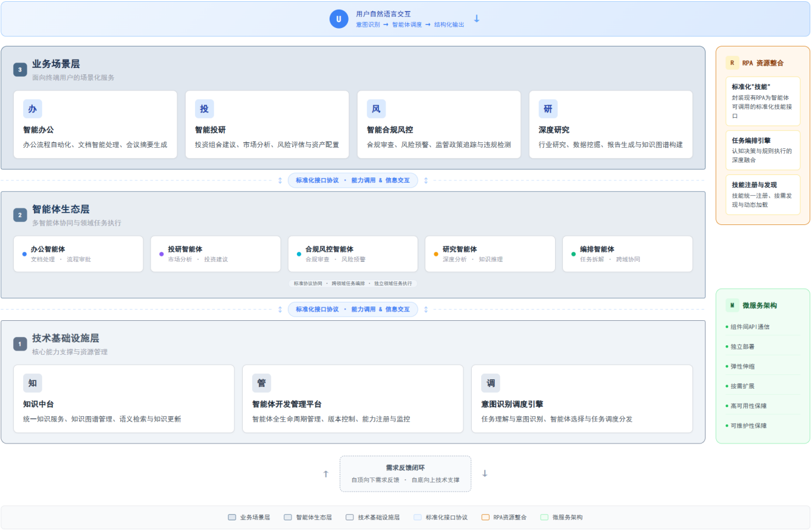
Task: Click the 知 icon on the 知识中台 card
Action: pos(33,383)
